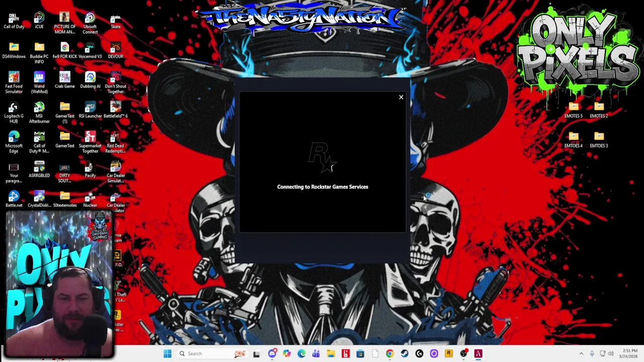Screen dimensions: 644x362
Task: Show hidden system tray icons
Action: pyautogui.click(x=581, y=353)
